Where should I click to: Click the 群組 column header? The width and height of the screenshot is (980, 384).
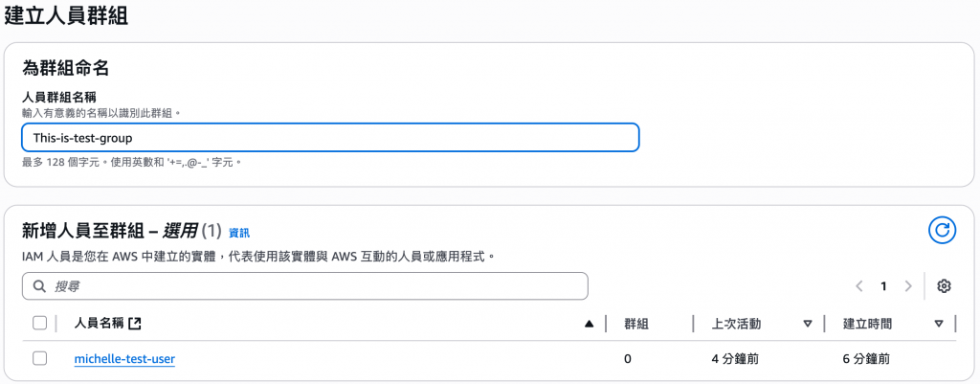[637, 324]
